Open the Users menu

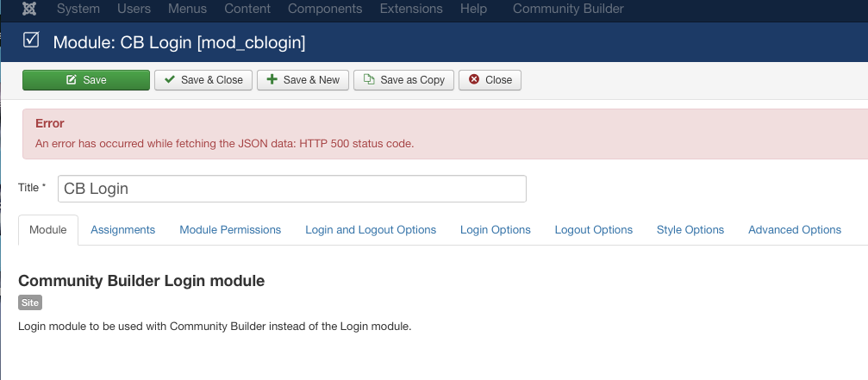(x=134, y=9)
